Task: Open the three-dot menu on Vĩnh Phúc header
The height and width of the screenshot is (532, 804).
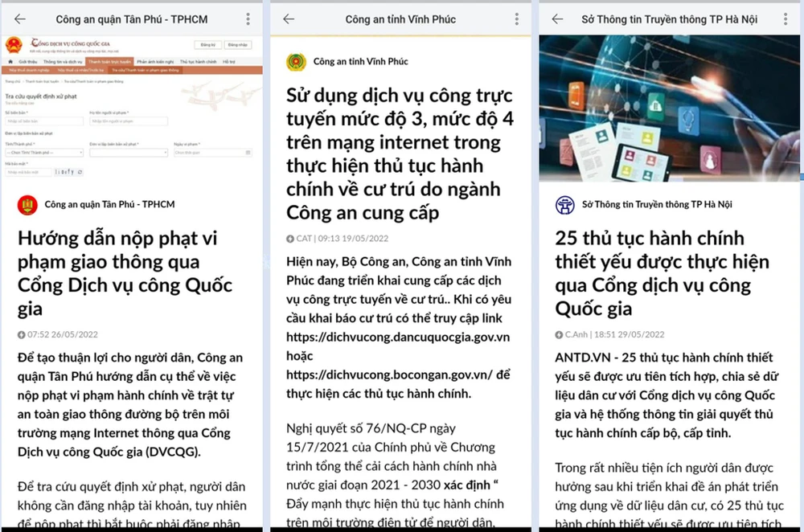Action: pyautogui.click(x=515, y=18)
